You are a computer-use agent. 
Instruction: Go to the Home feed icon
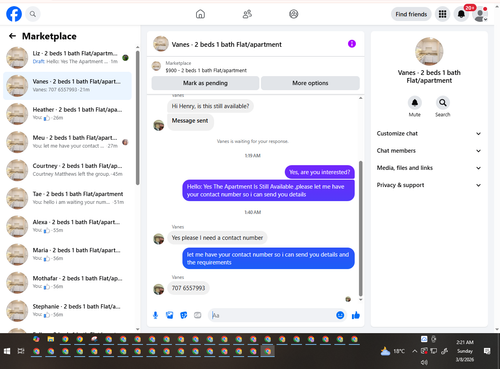[x=200, y=14]
